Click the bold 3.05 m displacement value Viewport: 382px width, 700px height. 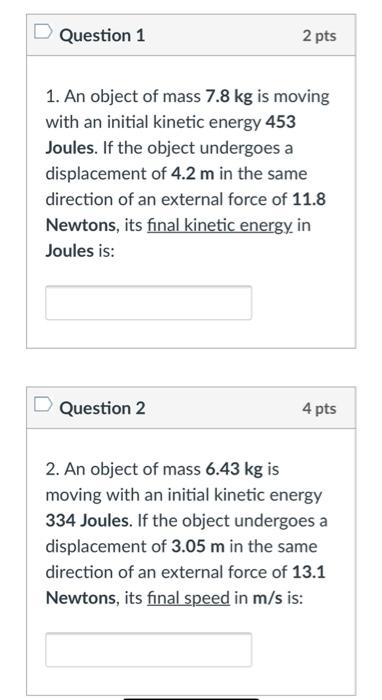[198, 546]
